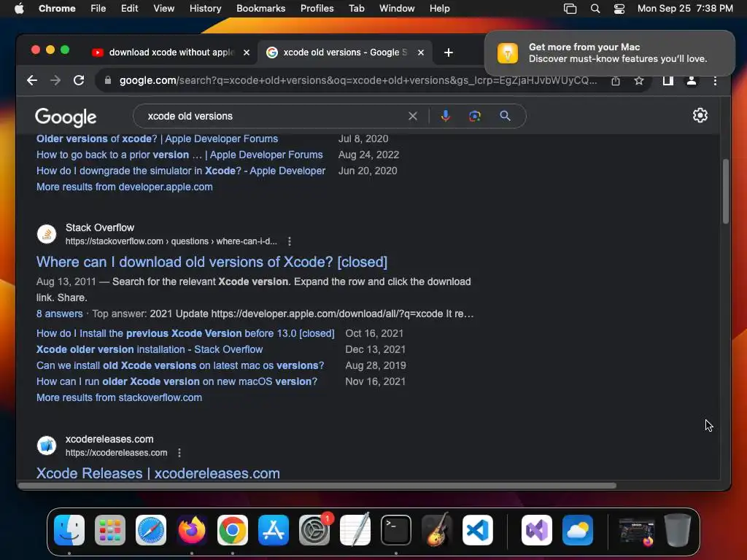Screen dimensions: 747x560
Task: Open options for xcodereleases.com result
Action: point(179,453)
